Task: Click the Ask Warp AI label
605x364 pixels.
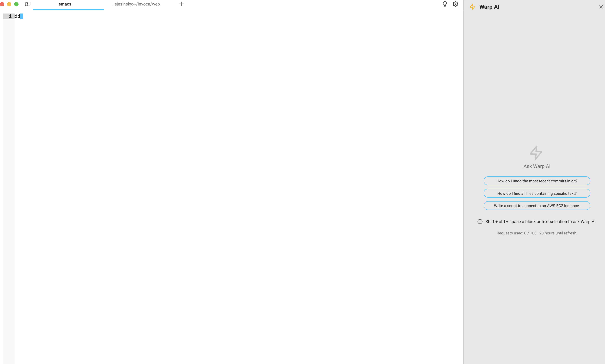Action: (x=537, y=166)
